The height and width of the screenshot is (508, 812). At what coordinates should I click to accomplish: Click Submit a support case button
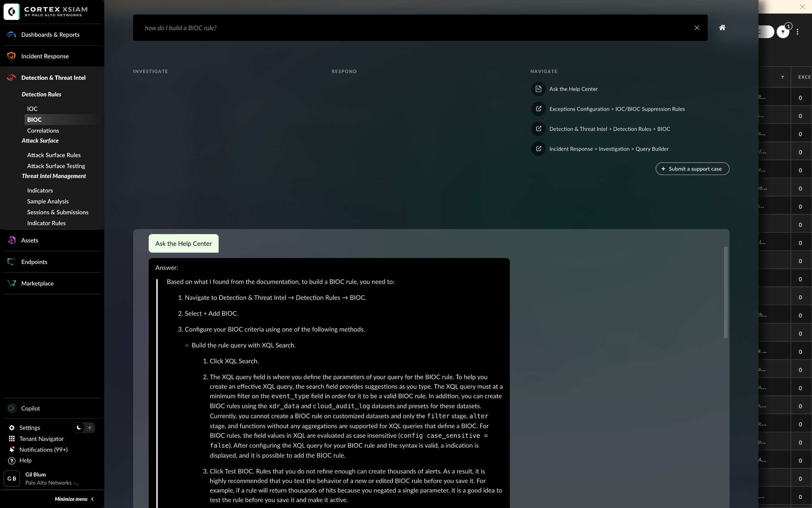[x=691, y=169]
